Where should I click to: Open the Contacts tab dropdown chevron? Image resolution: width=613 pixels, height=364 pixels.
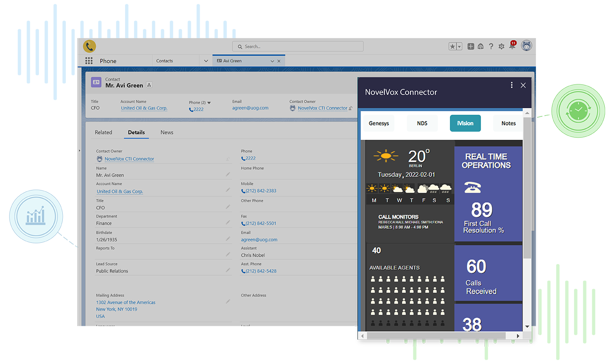click(206, 61)
